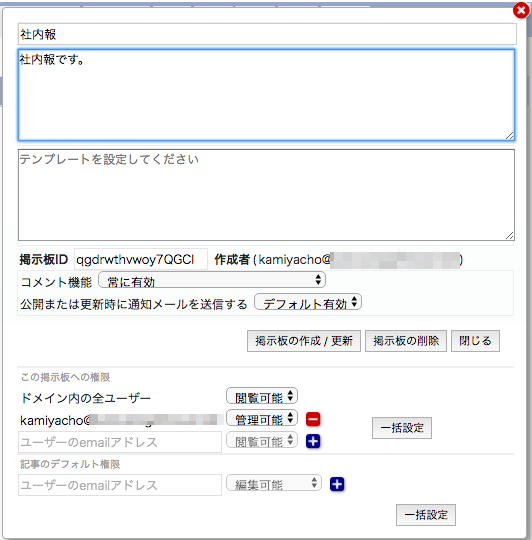Add default article permission with plus icon

(x=337, y=484)
